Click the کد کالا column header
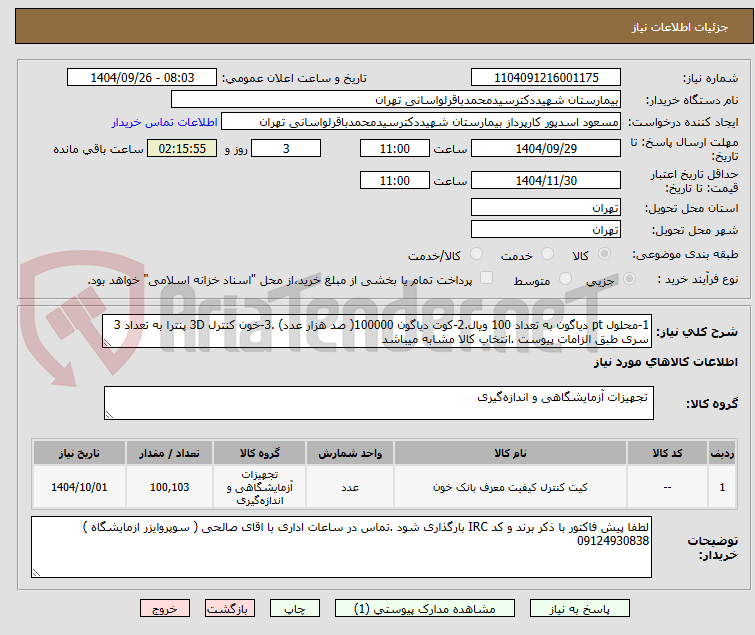Viewport: 755px width, 635px height. pyautogui.click(x=667, y=453)
